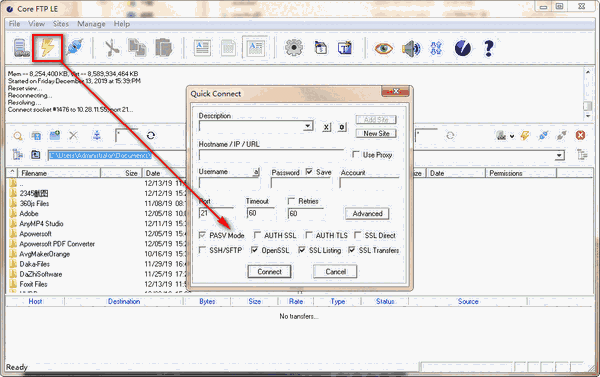Select the Adobe folder
Screen dimensions: 600x377
tap(29, 214)
